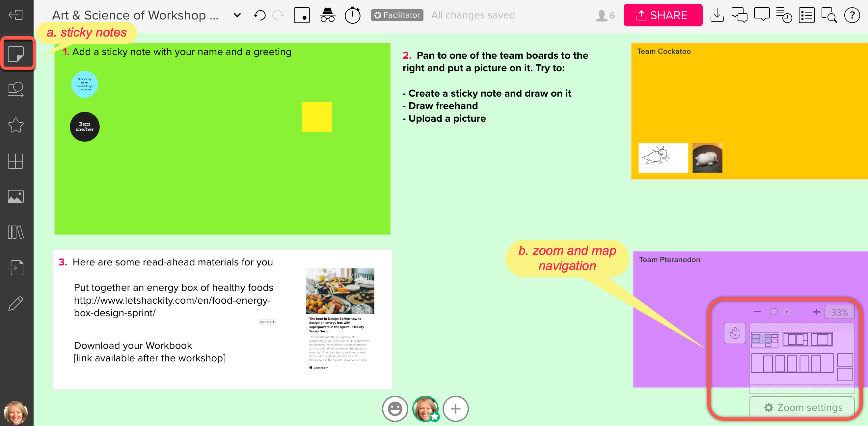Click the pink SHARE button
The image size is (868, 426).
(x=663, y=15)
